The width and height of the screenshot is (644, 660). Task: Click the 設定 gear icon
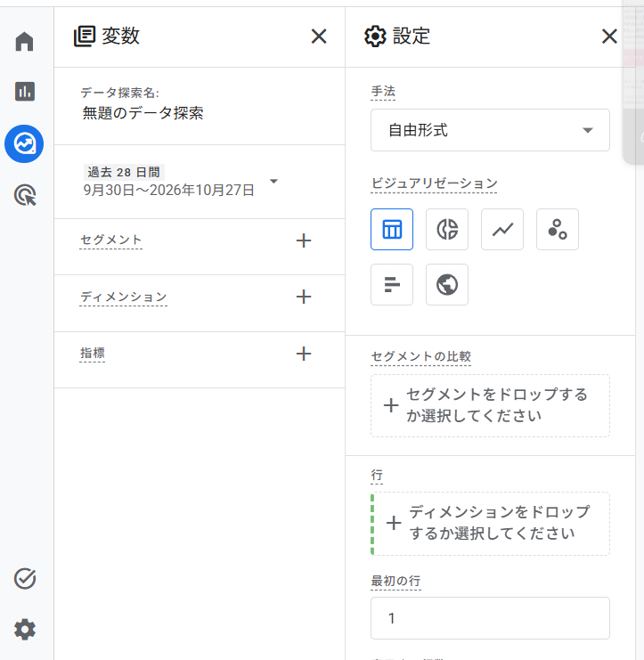(375, 37)
